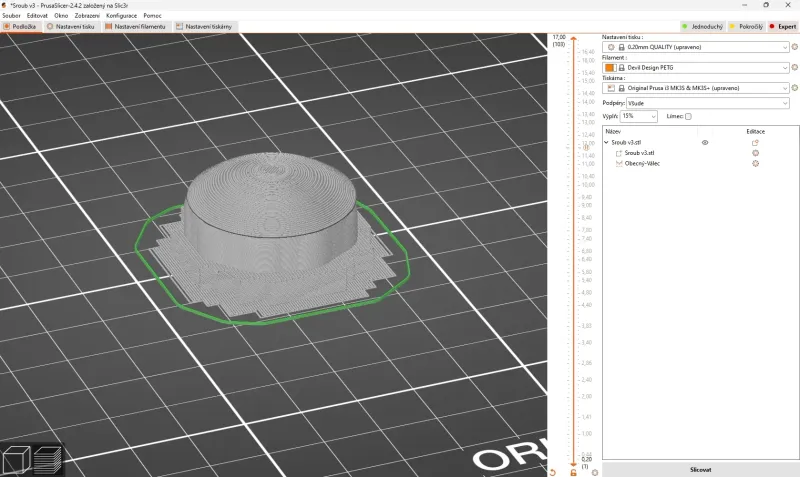
Task: Collapse the Šroub v3.stl tree node
Action: coord(606,143)
